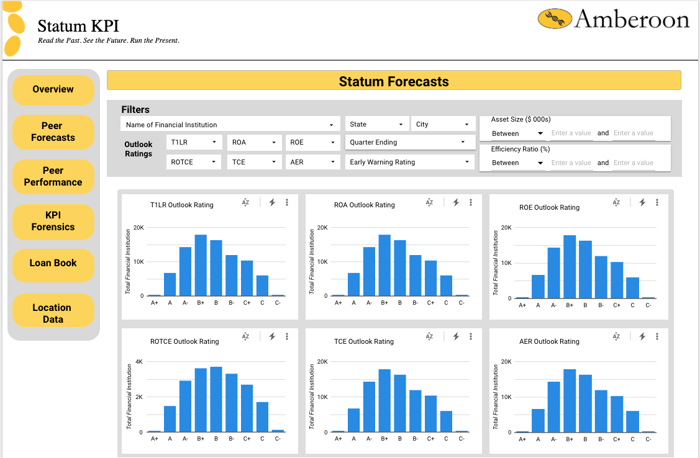Open three-dot menu on ROTCE Outlook Rating chart
This screenshot has height=458, width=700.
287,337
